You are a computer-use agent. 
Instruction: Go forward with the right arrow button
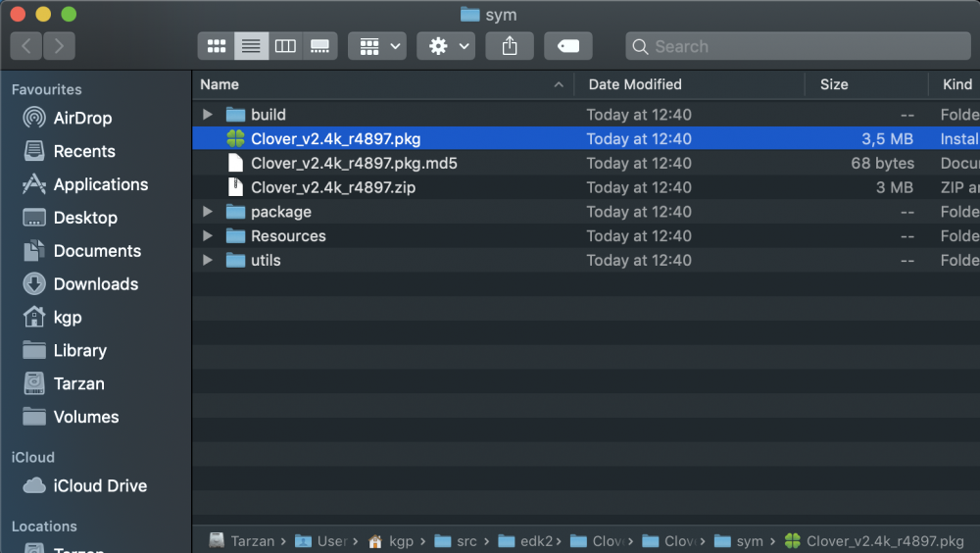[x=59, y=46]
